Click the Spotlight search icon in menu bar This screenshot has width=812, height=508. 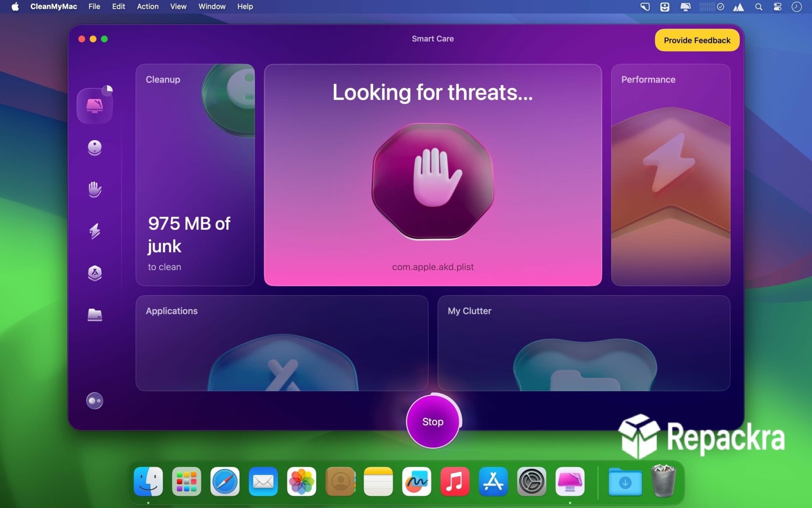758,7
